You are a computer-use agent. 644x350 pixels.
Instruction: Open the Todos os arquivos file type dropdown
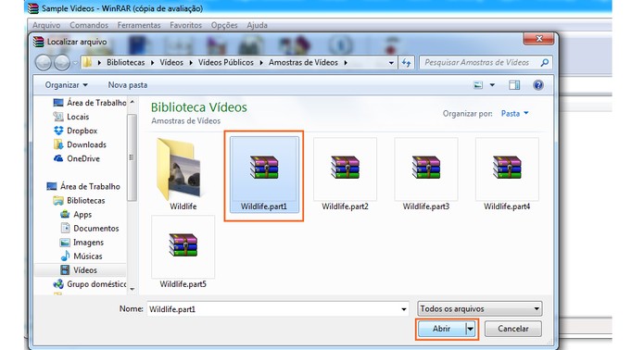pos(480,308)
